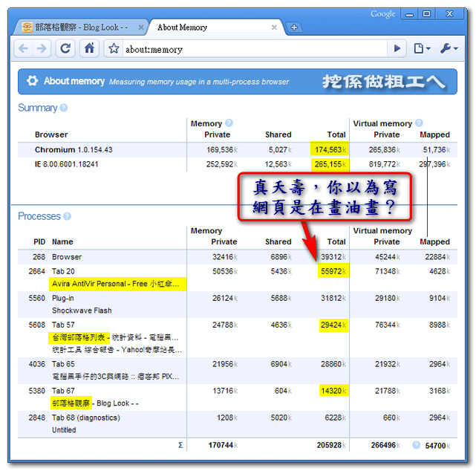This screenshot has width=476, height=471.
Task: Close the About Memory tab
Action: pos(274,27)
